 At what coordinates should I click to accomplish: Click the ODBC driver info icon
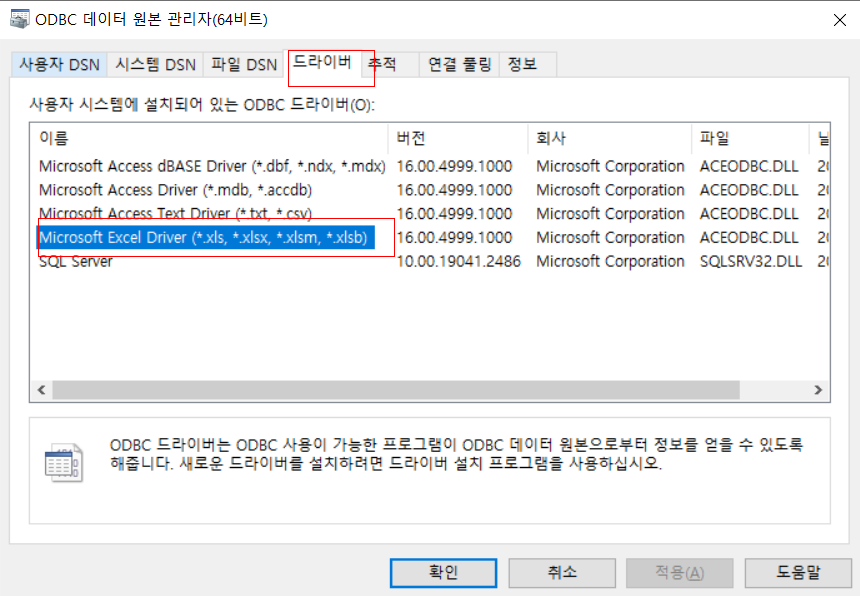pos(64,463)
